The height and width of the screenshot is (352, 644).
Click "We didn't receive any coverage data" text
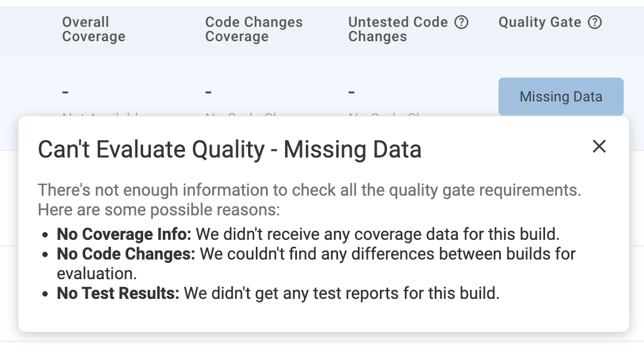pyautogui.click(x=377, y=233)
